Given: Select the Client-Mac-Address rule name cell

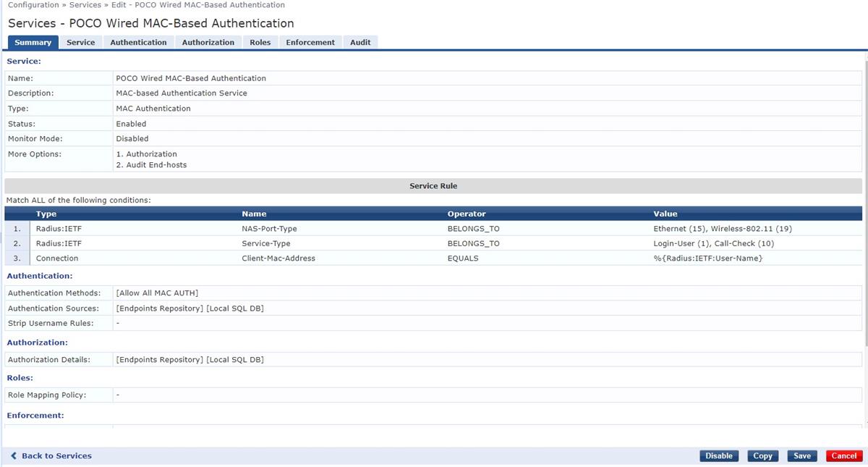Looking at the screenshot, I should tap(278, 258).
